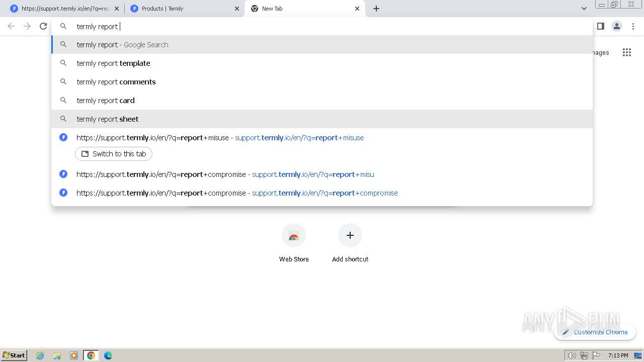This screenshot has height=362, width=644.
Task: Click search icon beside 'termly report template'
Action: 63,63
